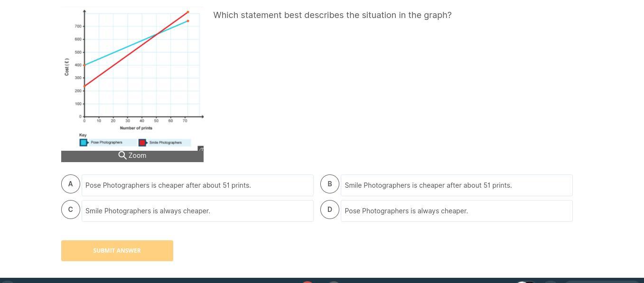644x283 pixels.
Task: Click the 'Zoom' text label under graph
Action: coord(138,155)
